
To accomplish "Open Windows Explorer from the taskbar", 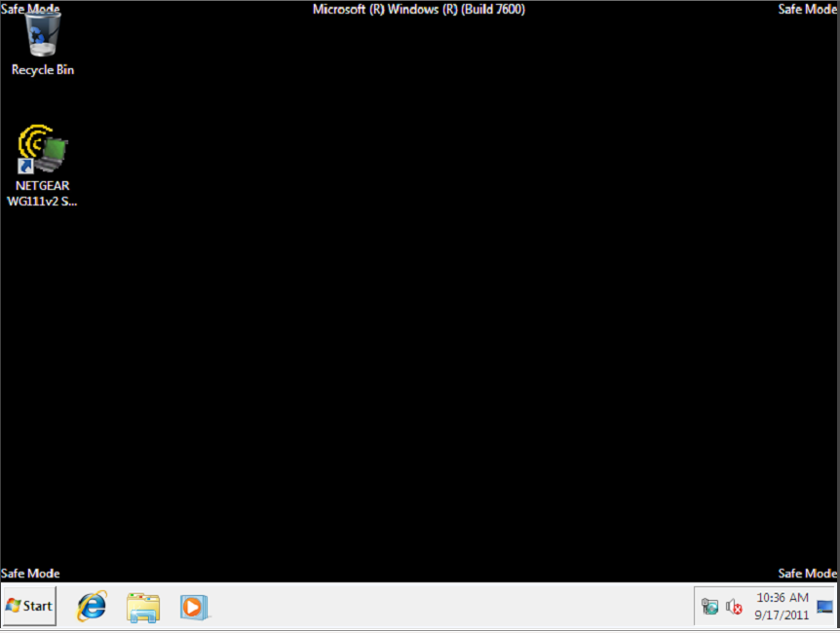I will (x=143, y=608).
